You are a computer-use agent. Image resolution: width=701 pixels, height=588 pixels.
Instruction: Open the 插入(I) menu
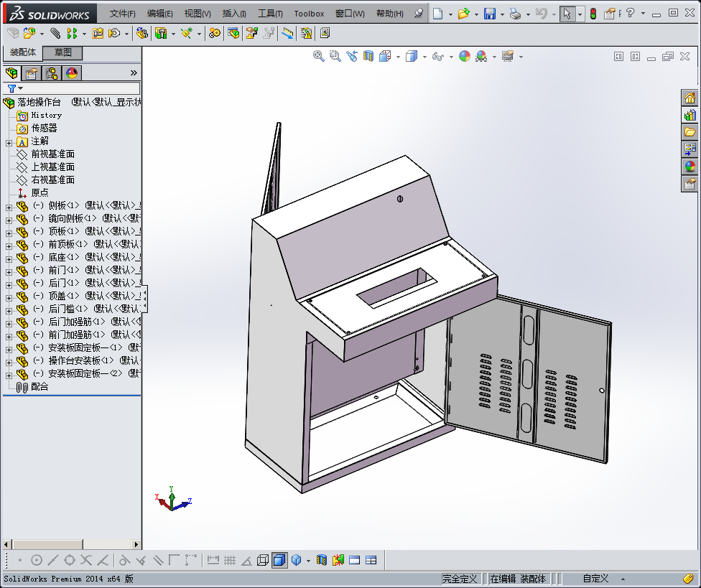click(234, 14)
